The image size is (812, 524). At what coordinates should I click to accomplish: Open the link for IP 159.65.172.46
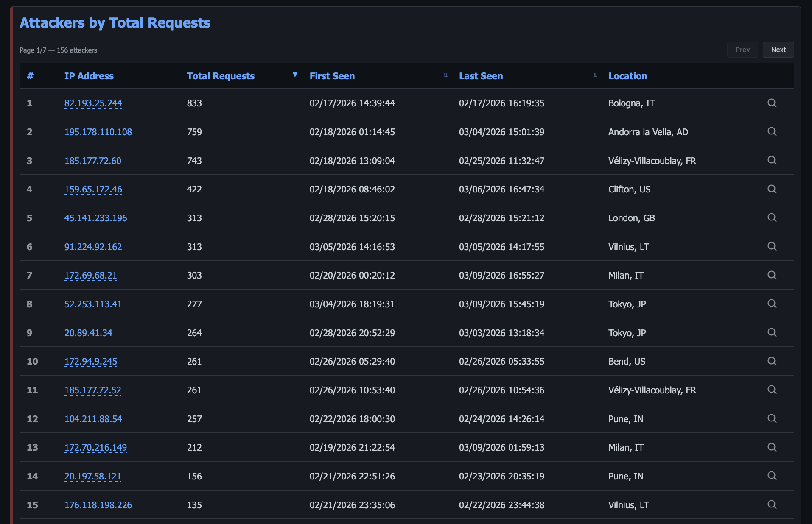93,189
